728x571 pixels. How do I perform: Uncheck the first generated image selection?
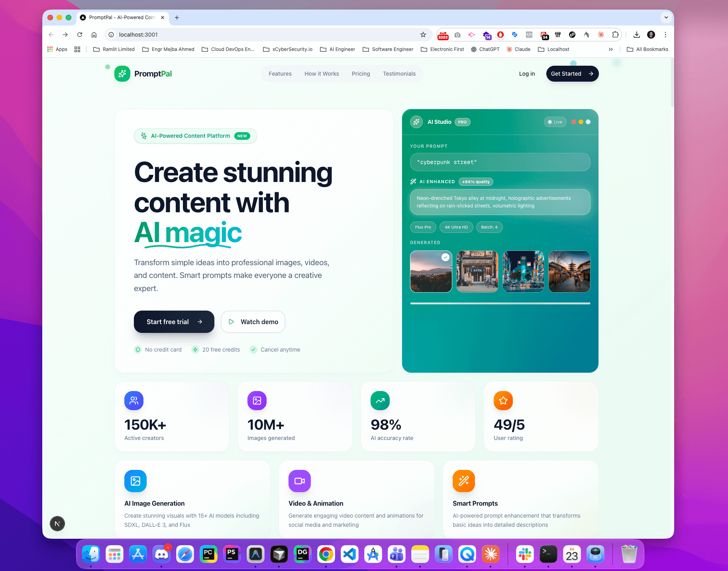coord(445,257)
